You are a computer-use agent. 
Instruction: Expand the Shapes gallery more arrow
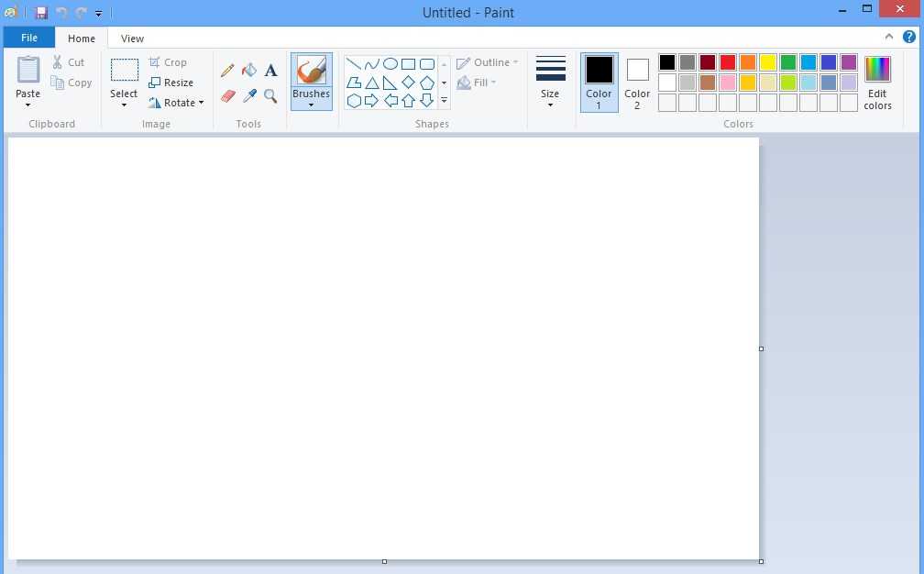[x=444, y=101]
